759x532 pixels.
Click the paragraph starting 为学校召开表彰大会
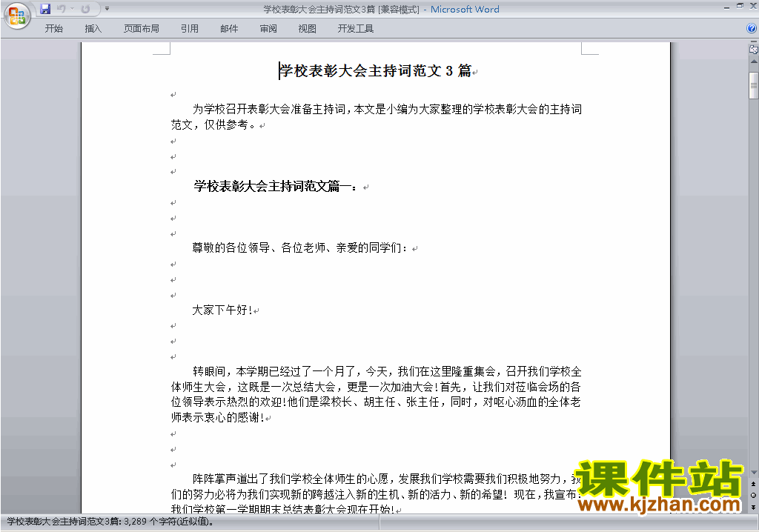click(x=376, y=116)
